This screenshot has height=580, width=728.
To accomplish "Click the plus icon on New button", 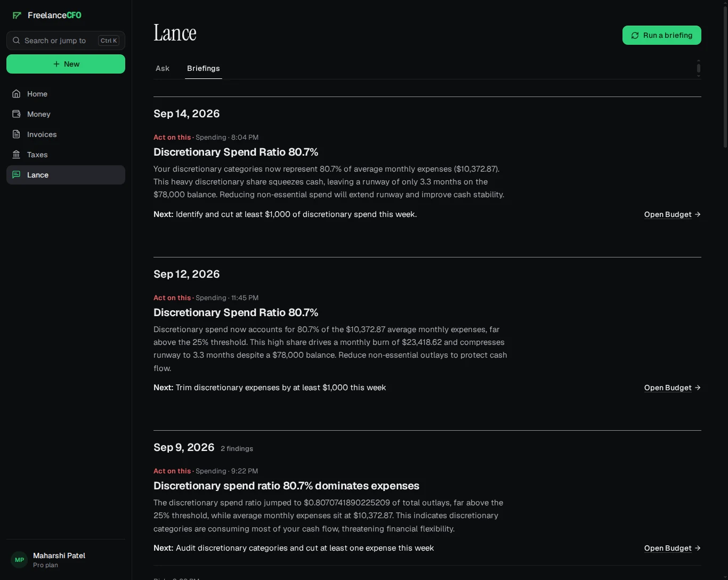I will click(x=56, y=64).
